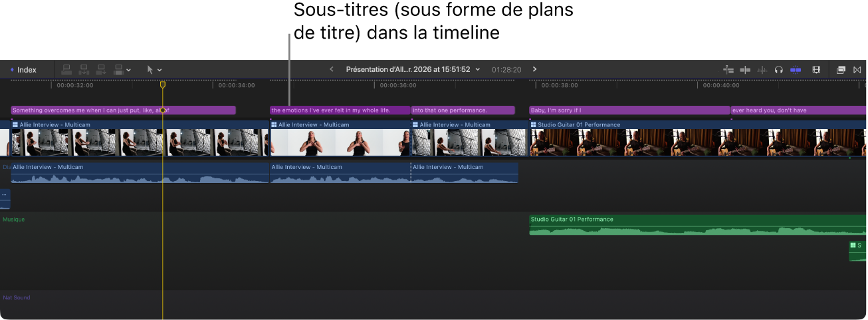Toggle audio skimming waveform button
Screen dimensions: 868x320
pyautogui.click(x=762, y=69)
